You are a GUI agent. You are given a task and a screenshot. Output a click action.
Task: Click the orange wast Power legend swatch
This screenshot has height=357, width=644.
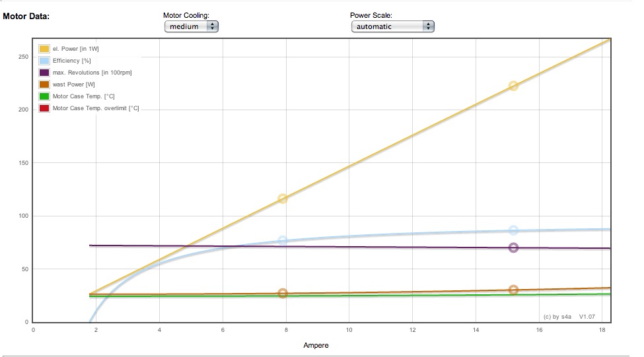pos(44,84)
